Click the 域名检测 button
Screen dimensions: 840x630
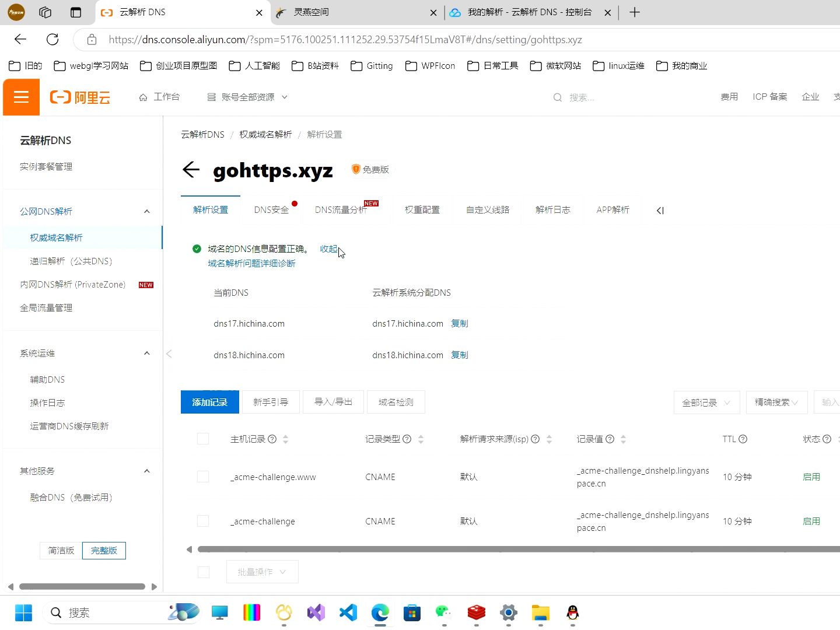(x=396, y=402)
